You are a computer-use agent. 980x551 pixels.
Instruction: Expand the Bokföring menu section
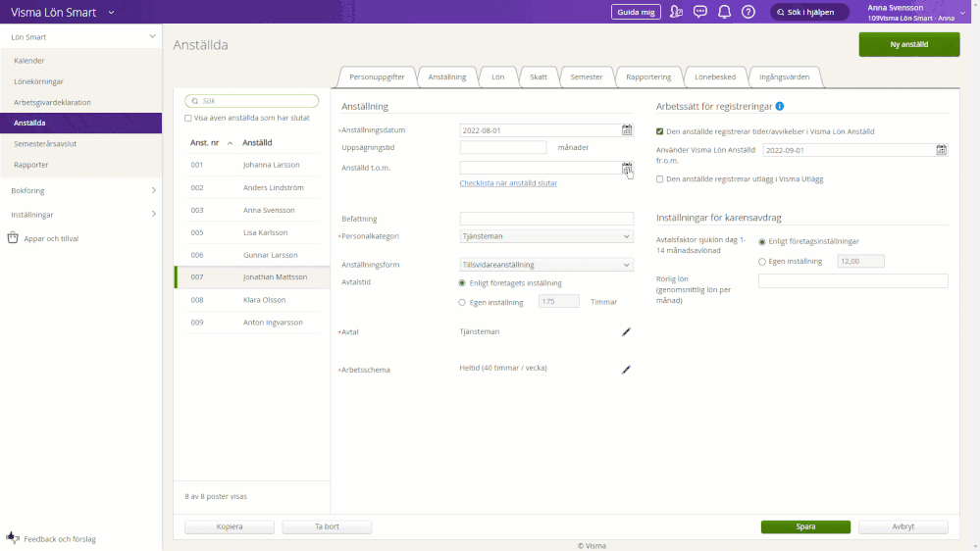point(154,190)
